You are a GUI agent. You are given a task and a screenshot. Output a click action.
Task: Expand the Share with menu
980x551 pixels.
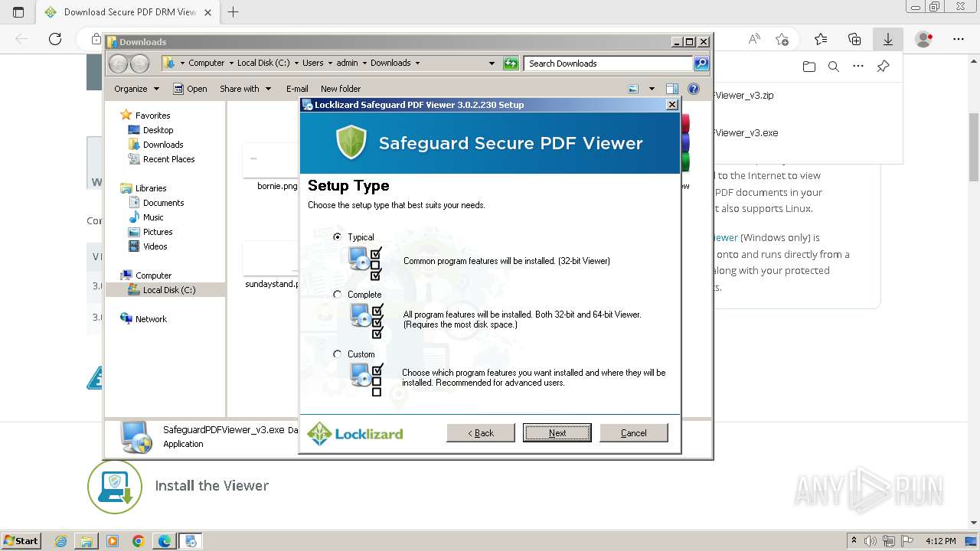click(x=245, y=89)
